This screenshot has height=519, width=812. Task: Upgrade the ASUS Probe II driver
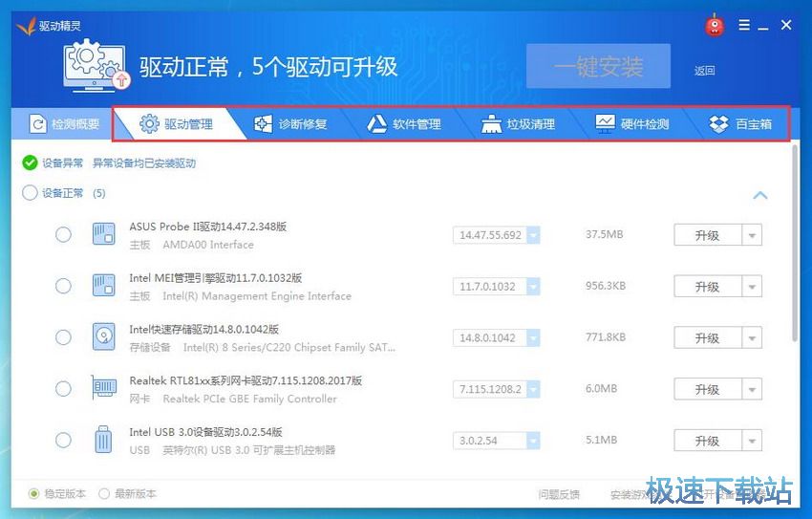coord(708,235)
